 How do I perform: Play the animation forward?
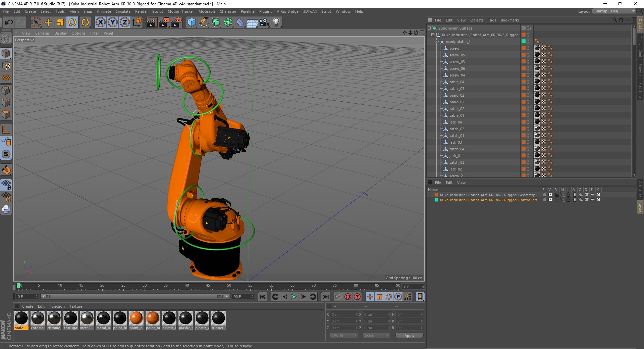294,297
